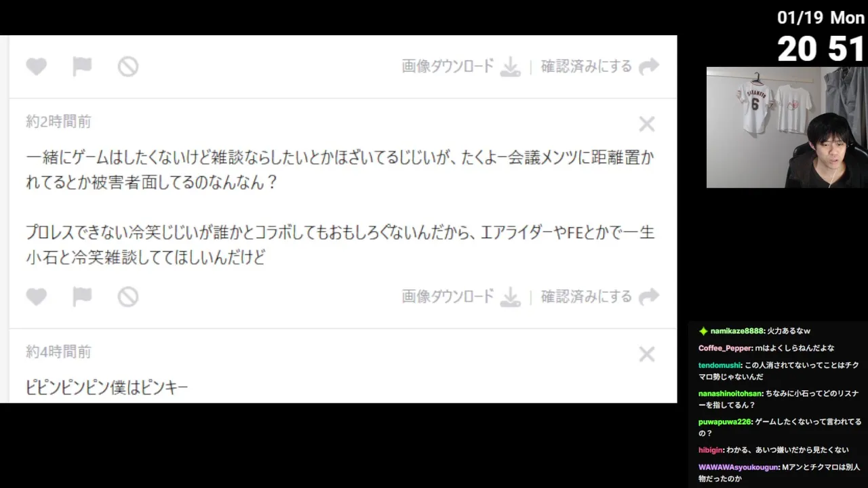Dismiss the 約2時間前 message with X

click(x=647, y=124)
